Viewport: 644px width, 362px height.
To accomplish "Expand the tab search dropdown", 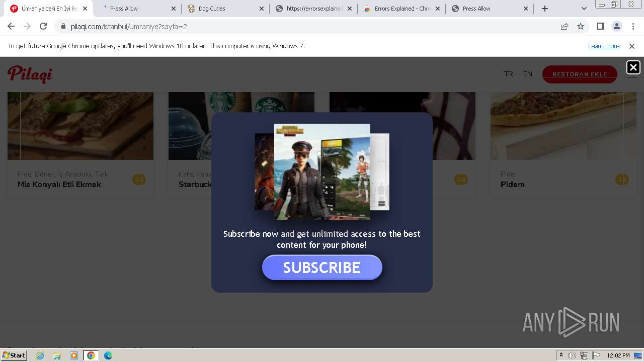I will coord(584,9).
